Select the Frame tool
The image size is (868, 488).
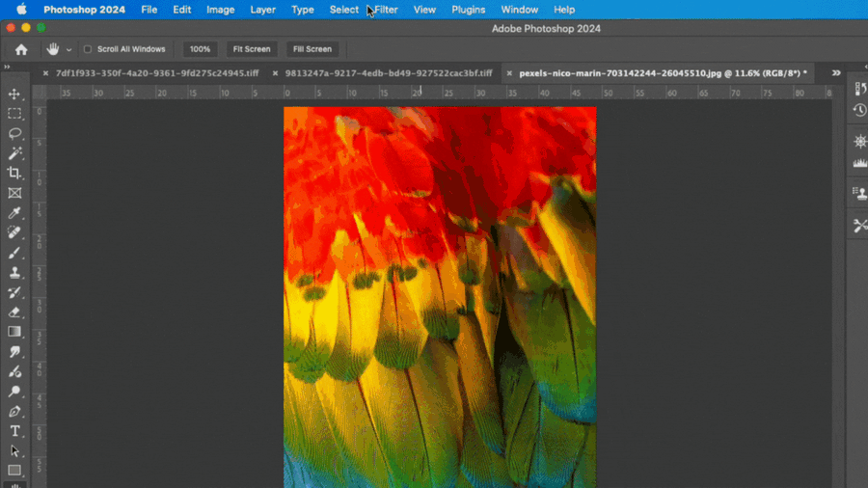pyautogui.click(x=14, y=193)
